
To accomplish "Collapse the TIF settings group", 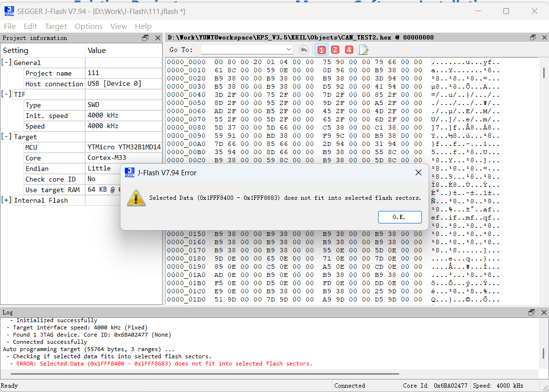I will click(6, 94).
